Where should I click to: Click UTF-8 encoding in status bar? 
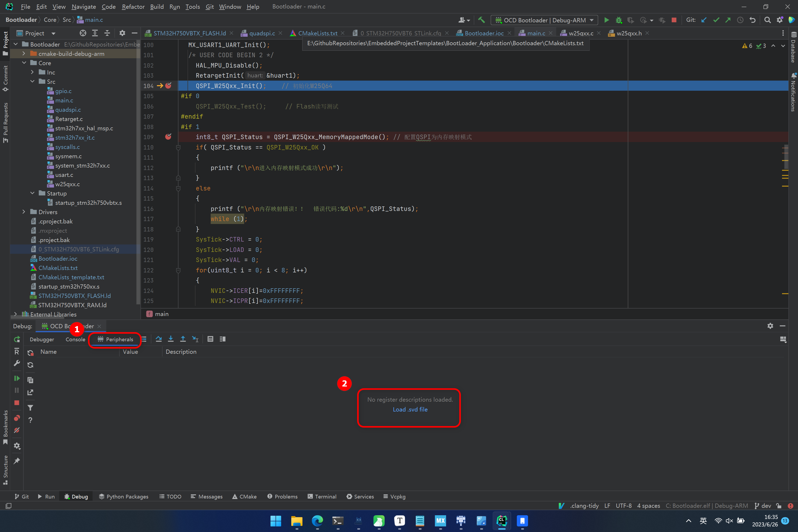[624, 506]
